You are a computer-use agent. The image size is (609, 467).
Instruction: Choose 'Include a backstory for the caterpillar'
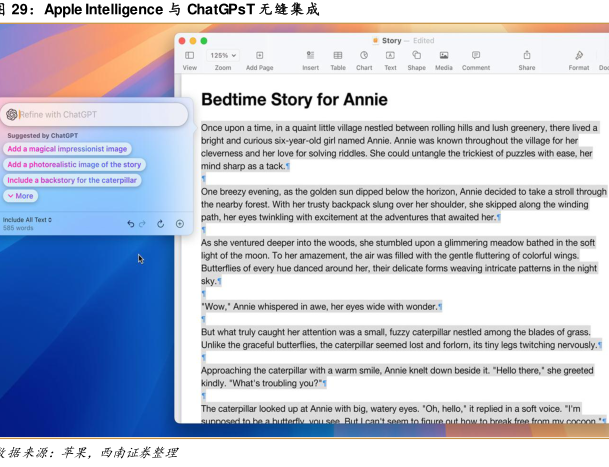[72, 180]
